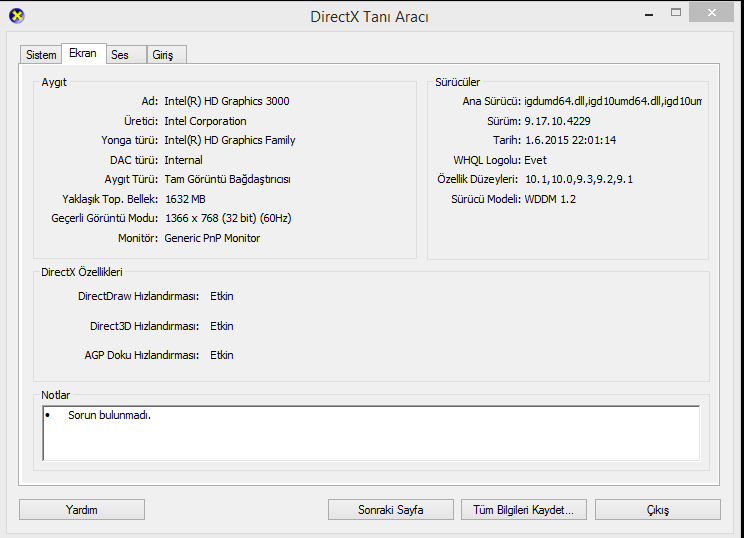Click the DirectX icon in the title bar
Screen dimensions: 744x538
[x=16, y=16]
